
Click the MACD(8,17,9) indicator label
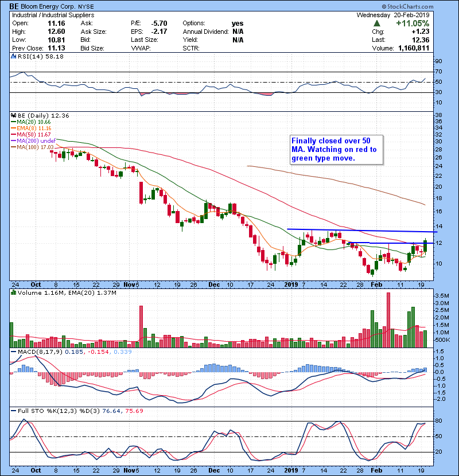[x=40, y=352]
